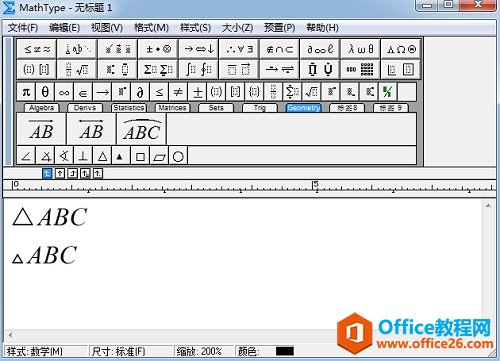500x361 pixels.
Task: Insert the parallelogram symbol
Action: point(159,156)
